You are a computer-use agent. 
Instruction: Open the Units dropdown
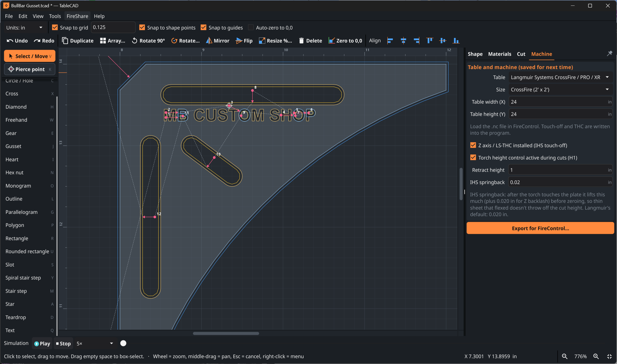24,27
